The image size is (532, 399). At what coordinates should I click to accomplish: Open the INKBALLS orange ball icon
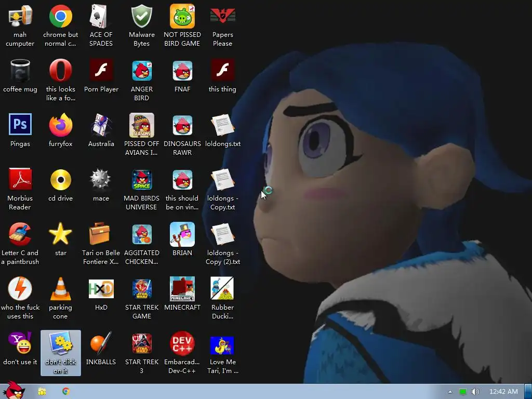(101, 343)
